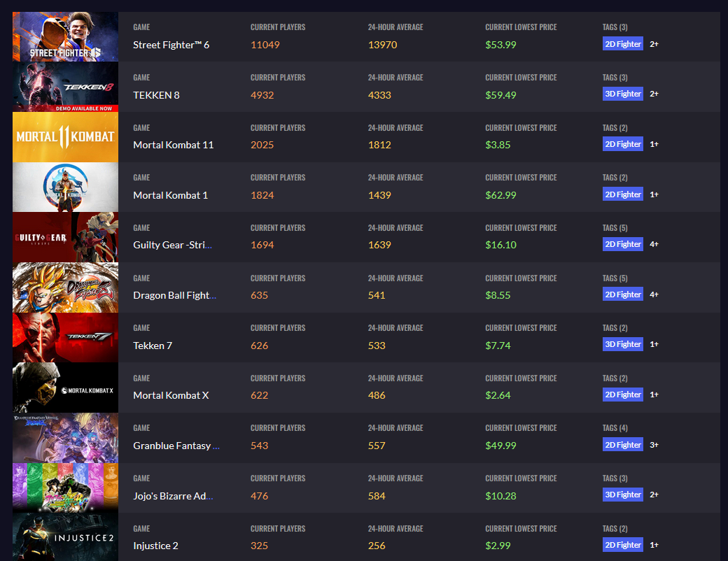728x561 pixels.
Task: Open the Dragon Ball FighterZ cover thumbnail
Action: (x=66, y=287)
